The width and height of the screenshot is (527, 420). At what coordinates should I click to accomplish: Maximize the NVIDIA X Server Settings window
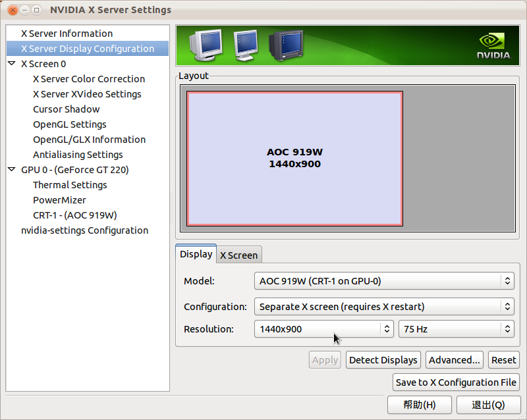point(36,10)
